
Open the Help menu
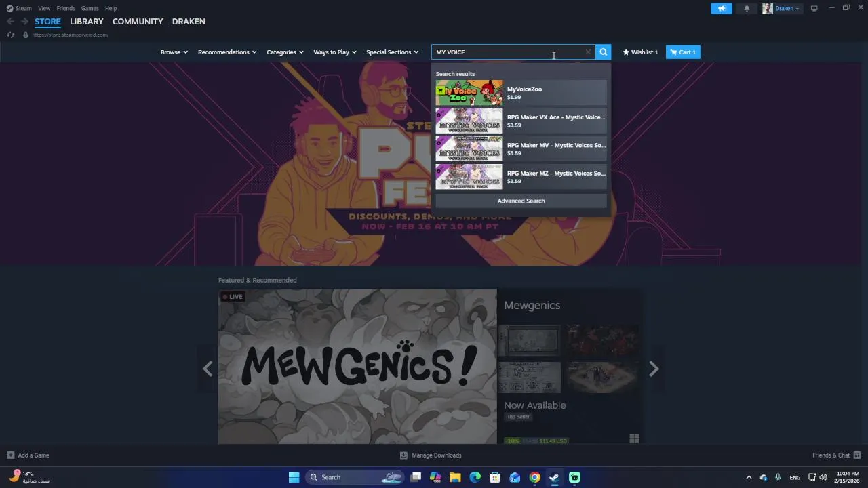[x=111, y=8]
